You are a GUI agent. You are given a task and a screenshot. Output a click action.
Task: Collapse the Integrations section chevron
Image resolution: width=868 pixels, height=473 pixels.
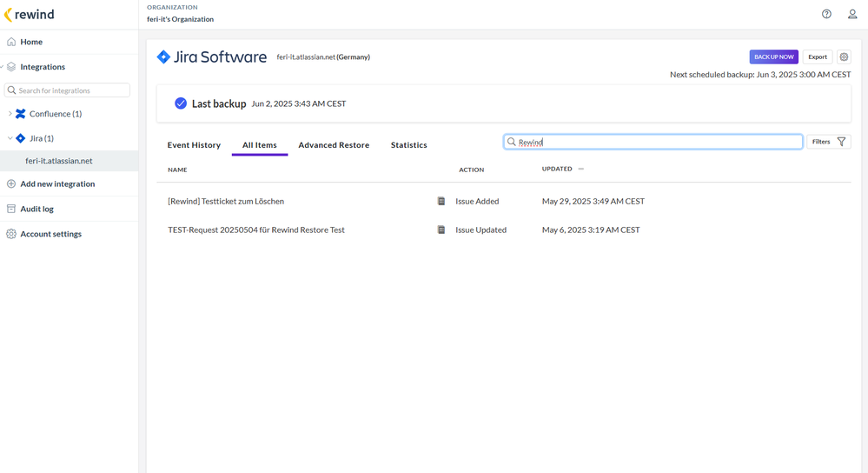click(3, 66)
